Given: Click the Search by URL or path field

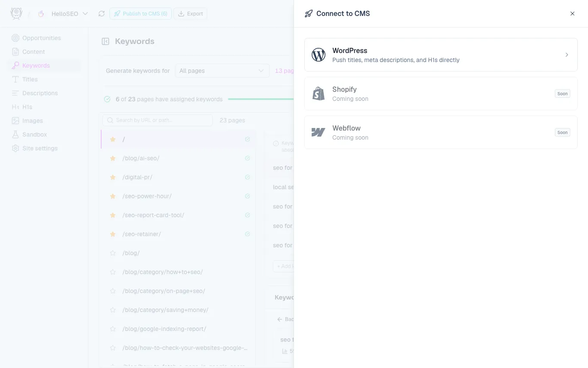Looking at the screenshot, I should (158, 120).
